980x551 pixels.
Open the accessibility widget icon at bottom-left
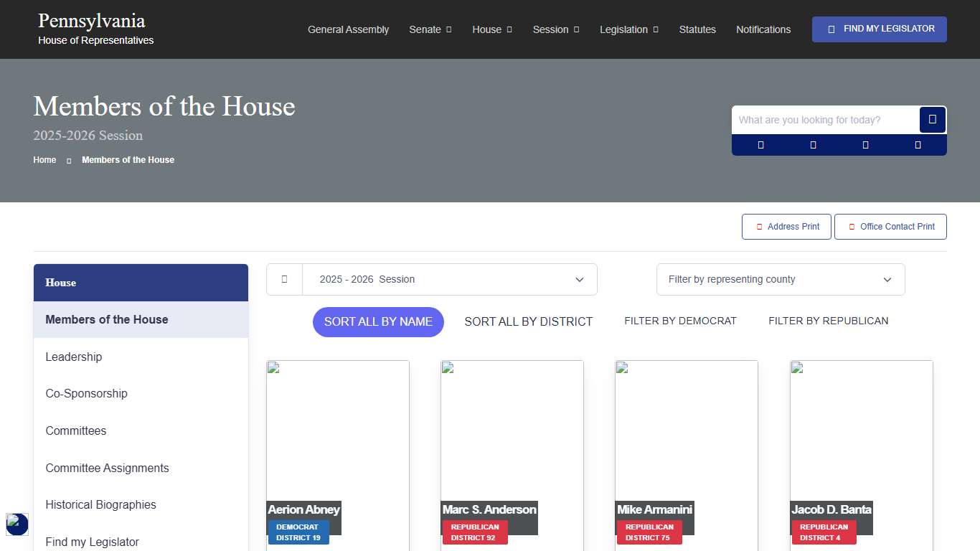(x=17, y=524)
